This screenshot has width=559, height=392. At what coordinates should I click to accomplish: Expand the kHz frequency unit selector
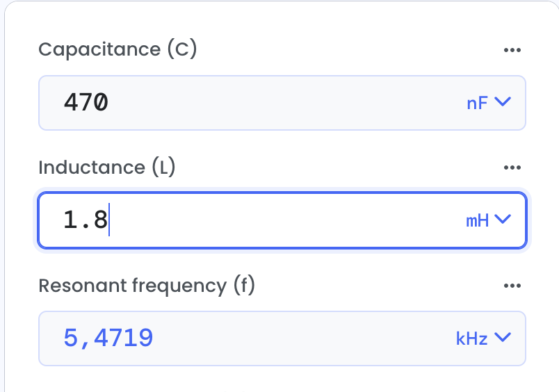click(483, 338)
